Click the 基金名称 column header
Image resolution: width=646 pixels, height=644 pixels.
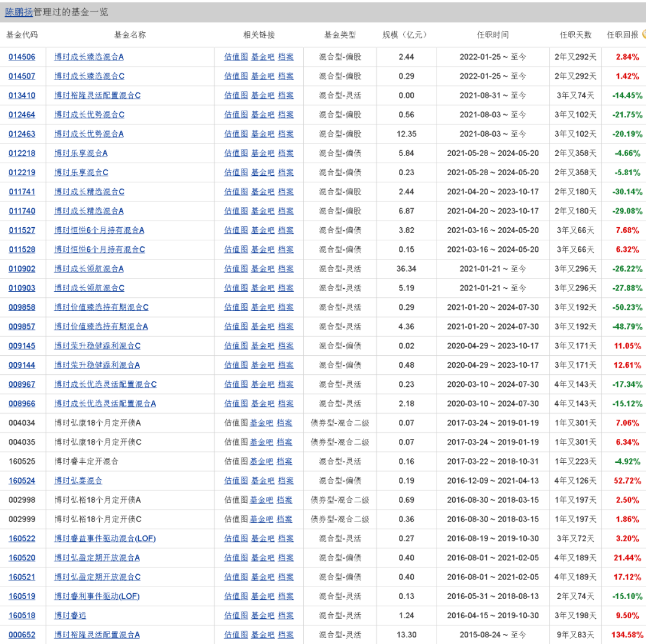pos(130,35)
